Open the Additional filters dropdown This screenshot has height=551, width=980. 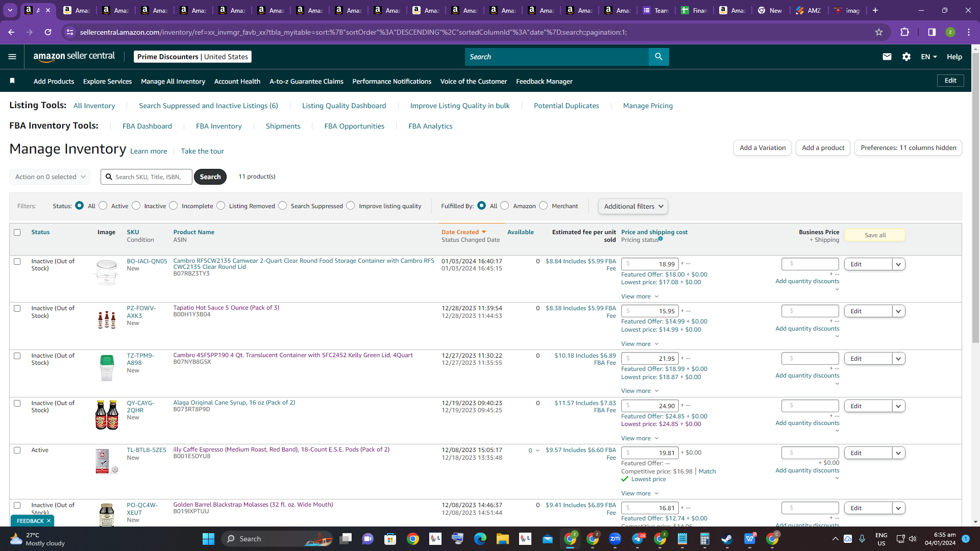coord(633,206)
